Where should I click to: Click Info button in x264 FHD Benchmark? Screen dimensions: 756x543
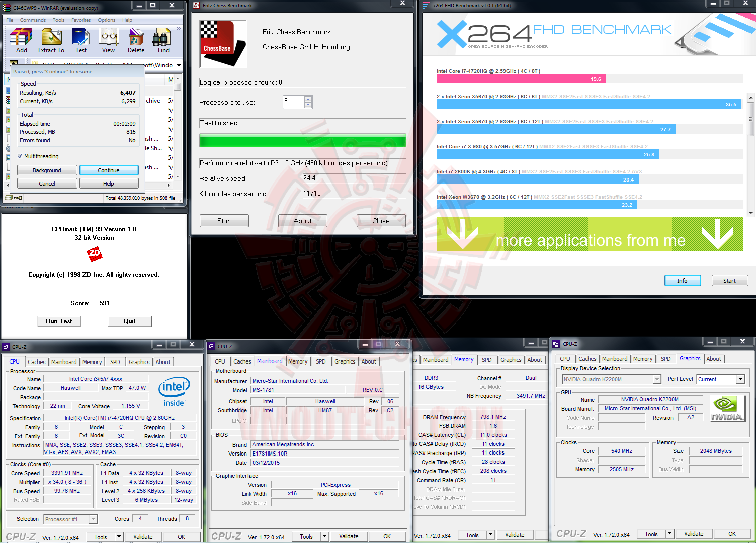click(683, 281)
